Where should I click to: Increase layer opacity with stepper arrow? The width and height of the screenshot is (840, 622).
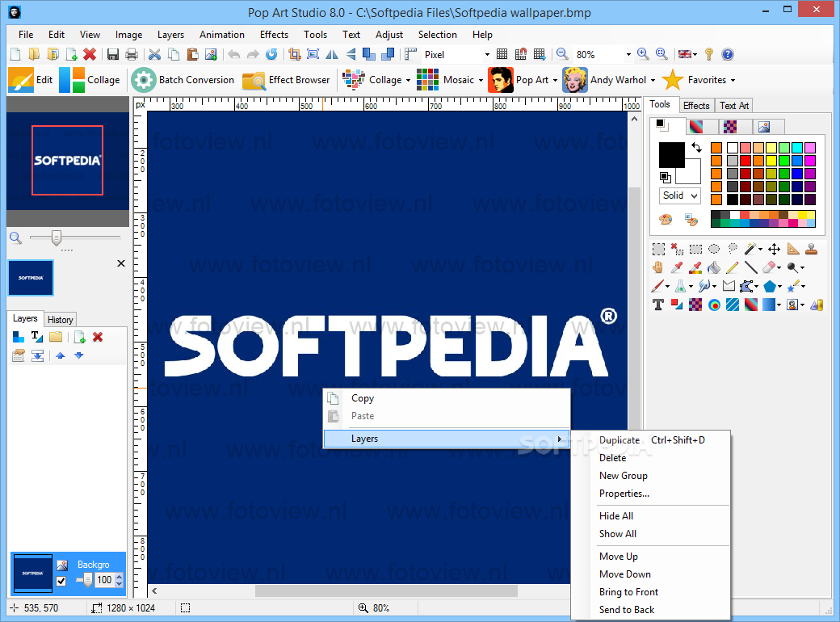119,577
